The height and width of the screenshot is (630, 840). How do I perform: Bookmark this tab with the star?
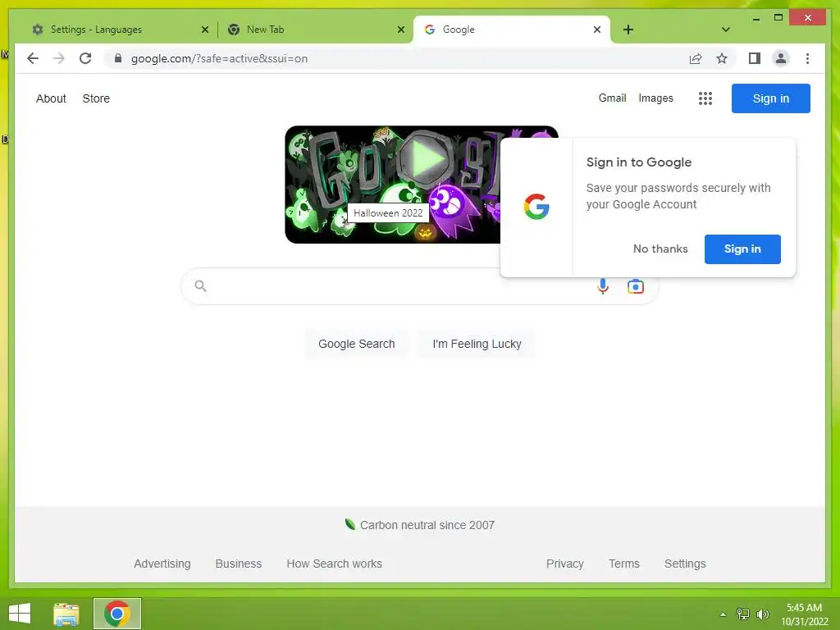pyautogui.click(x=722, y=58)
